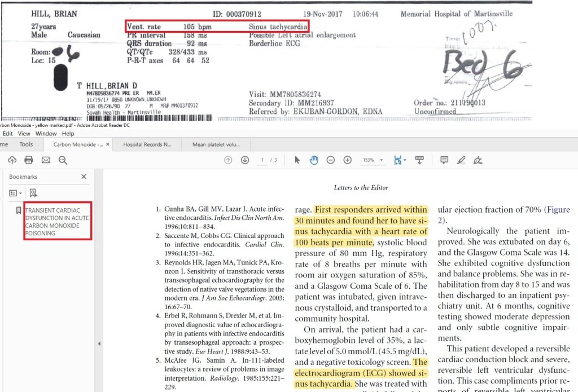578x392 pixels.
Task: Click 'Possible Left atrial enlargement' text
Action: (303, 35)
